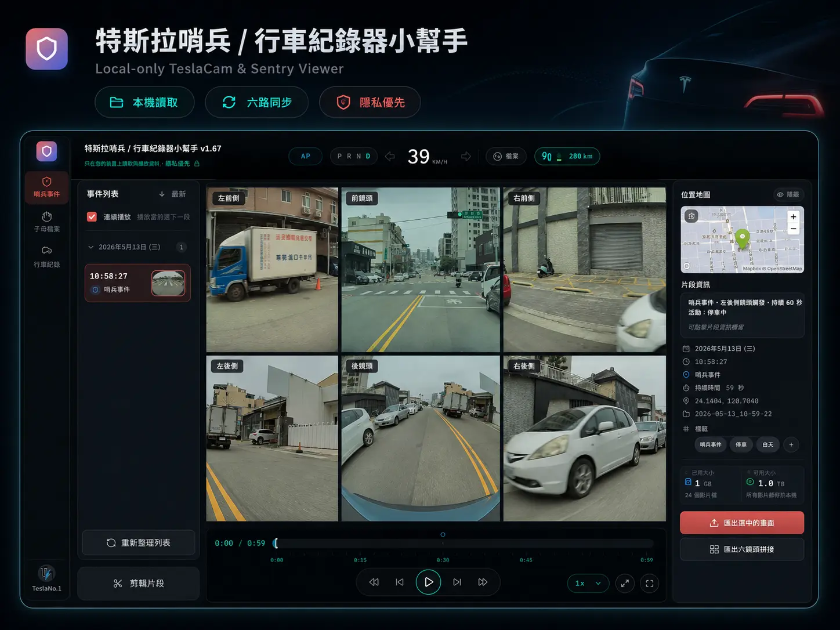Click the 六路同步 feature badge
840x630 pixels.
[257, 102]
